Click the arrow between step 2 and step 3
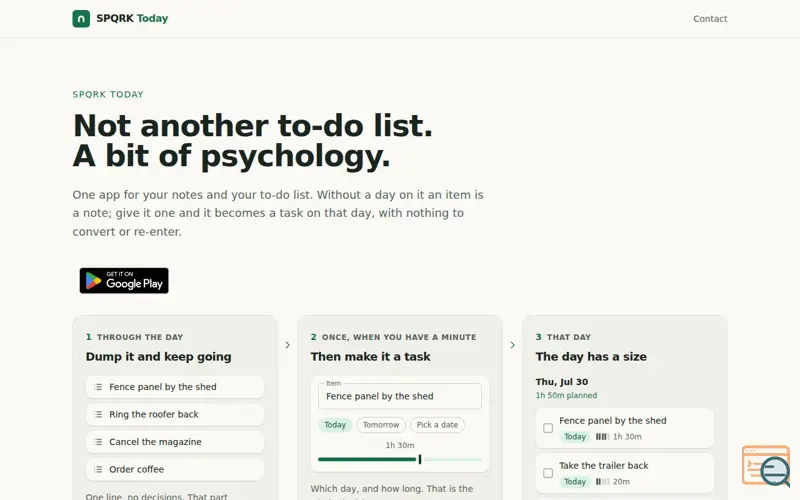800x500 pixels. (x=513, y=345)
